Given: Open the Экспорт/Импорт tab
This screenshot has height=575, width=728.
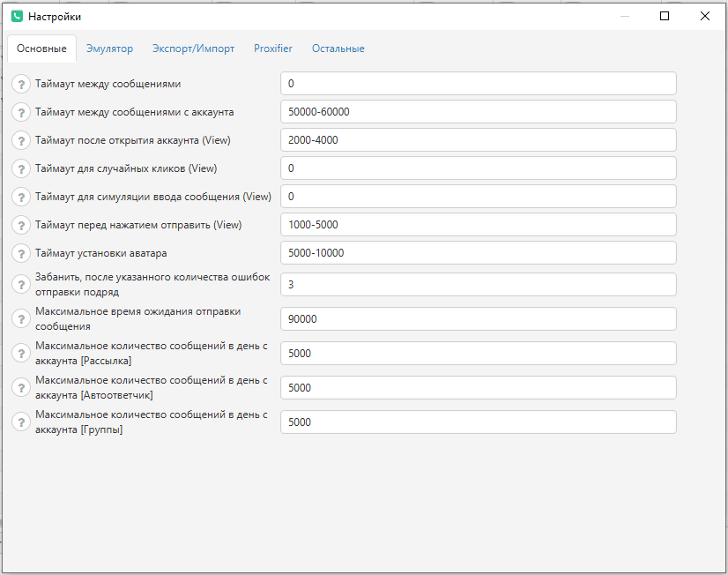Looking at the screenshot, I should [193, 49].
